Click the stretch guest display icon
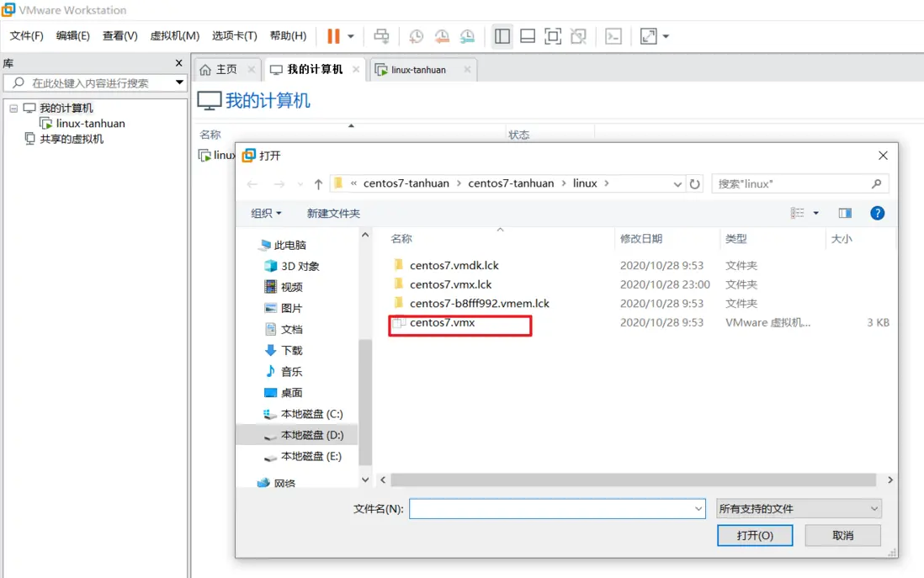924x578 pixels. (x=648, y=36)
